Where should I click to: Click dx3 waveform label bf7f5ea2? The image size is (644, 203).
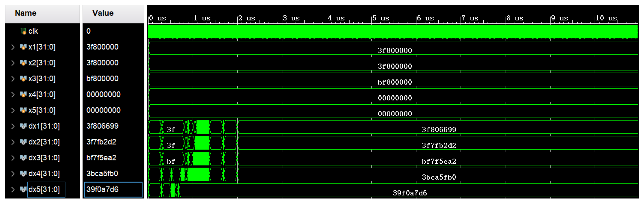(439, 161)
